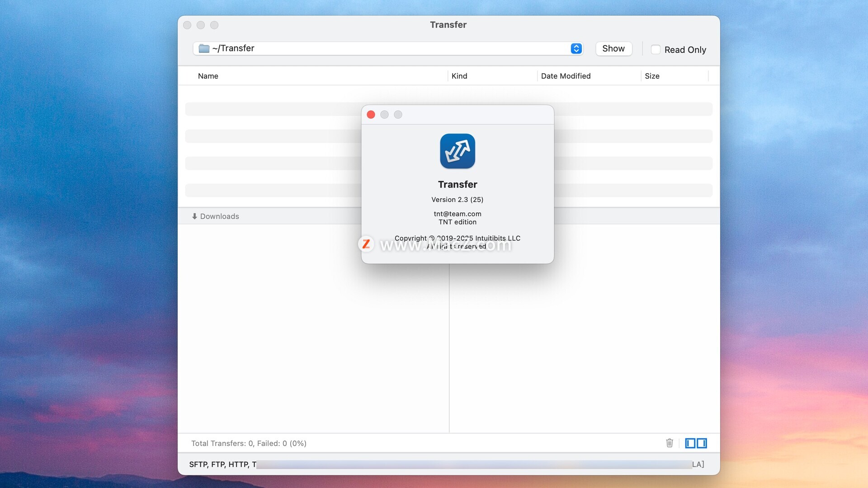Click the Downloads section header
This screenshot has height=488, width=868.
(x=219, y=216)
